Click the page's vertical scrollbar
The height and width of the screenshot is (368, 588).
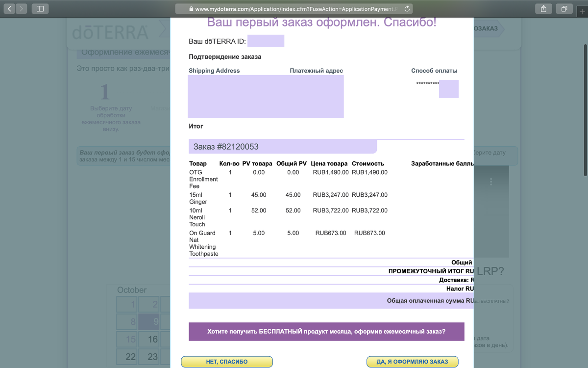(x=585, y=110)
